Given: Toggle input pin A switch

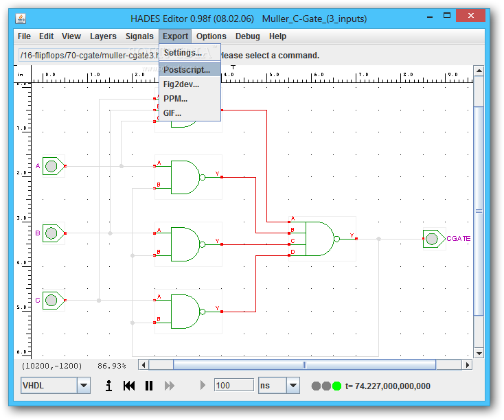Looking at the screenshot, I should coord(51,166).
